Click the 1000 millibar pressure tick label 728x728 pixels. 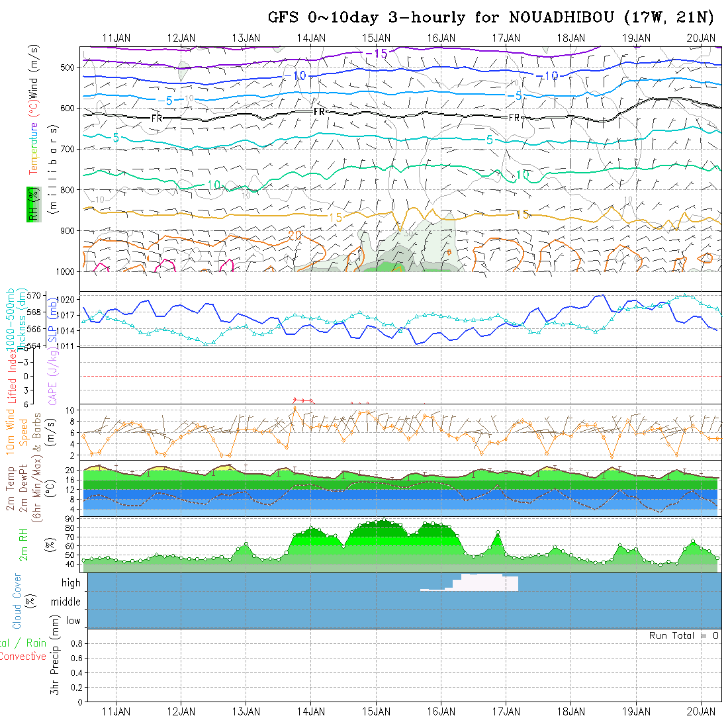point(65,272)
